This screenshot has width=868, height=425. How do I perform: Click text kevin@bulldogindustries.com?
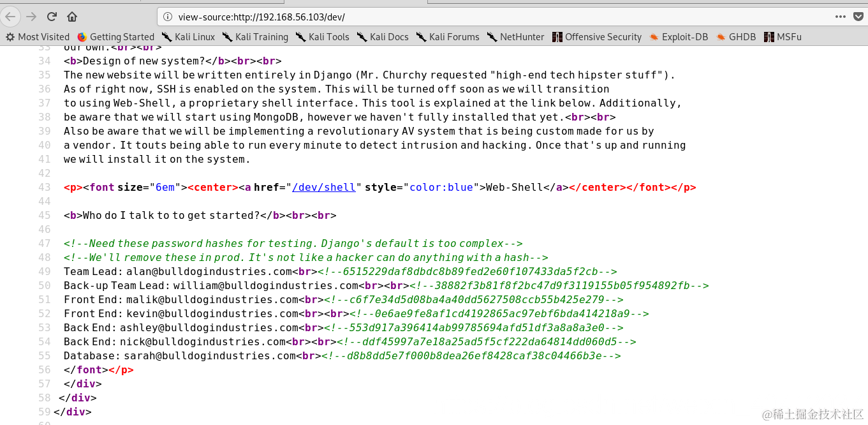[212, 313]
